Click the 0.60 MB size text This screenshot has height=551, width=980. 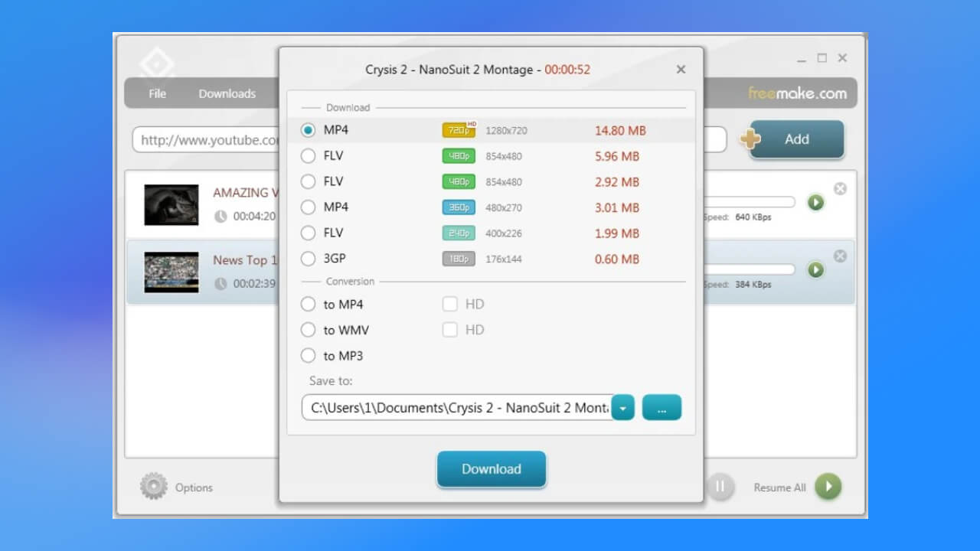click(617, 259)
